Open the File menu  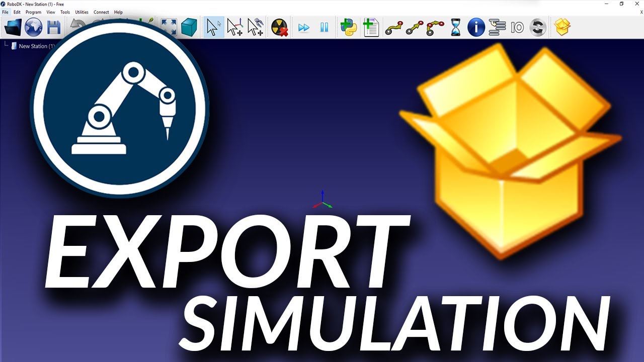pyautogui.click(x=5, y=12)
